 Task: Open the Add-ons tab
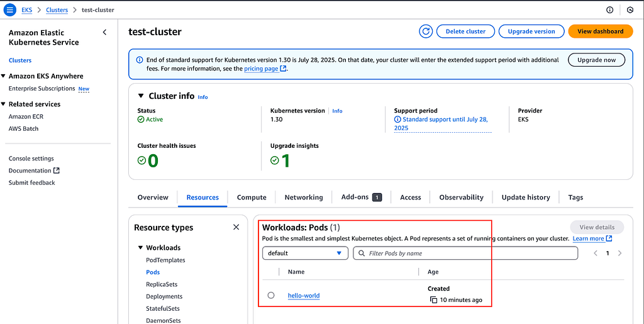(x=362, y=197)
